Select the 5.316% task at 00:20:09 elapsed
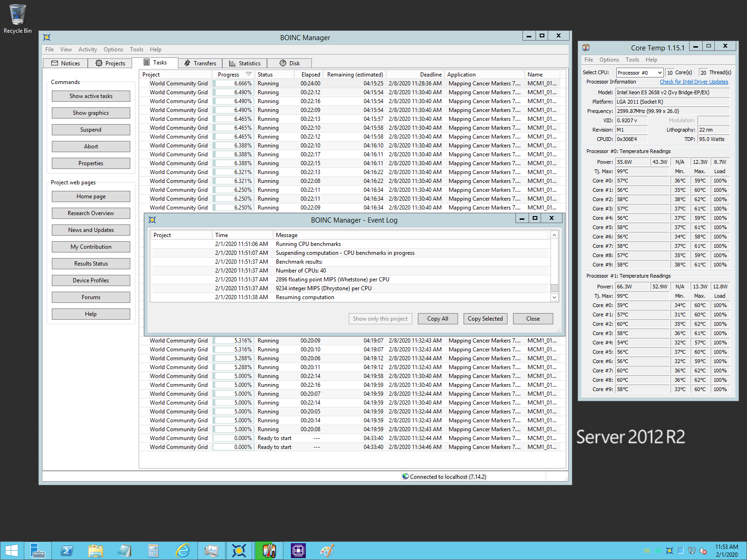 pyautogui.click(x=352, y=341)
